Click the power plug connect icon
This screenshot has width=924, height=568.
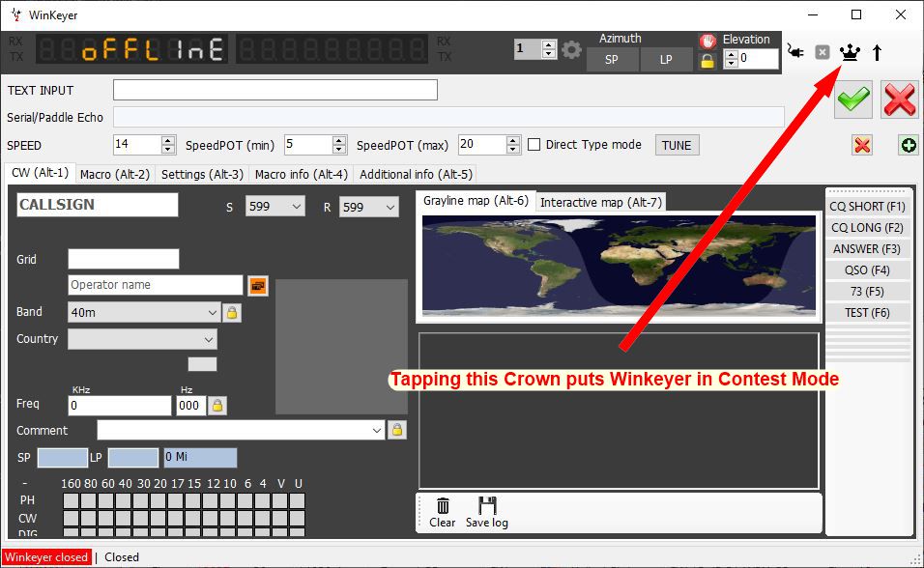[x=795, y=52]
